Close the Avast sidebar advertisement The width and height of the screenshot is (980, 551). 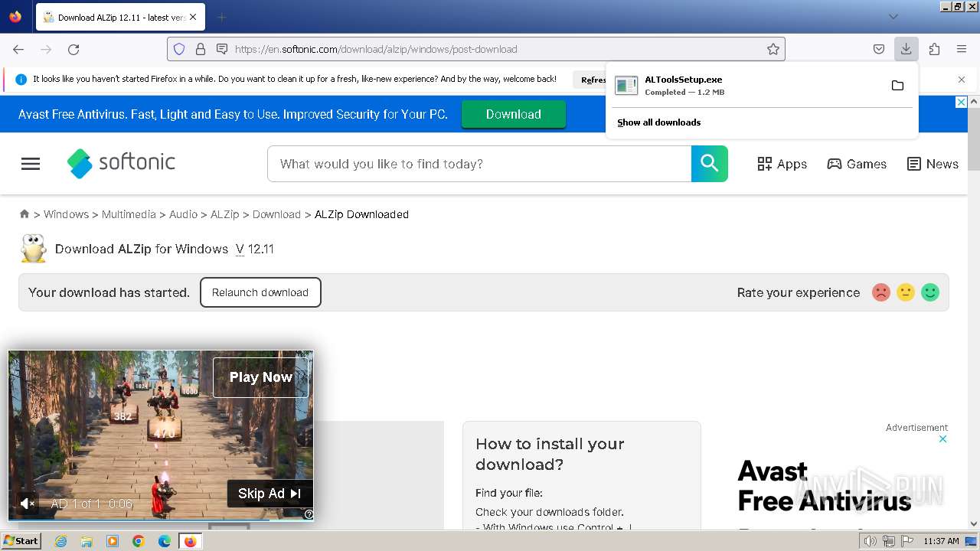point(943,439)
